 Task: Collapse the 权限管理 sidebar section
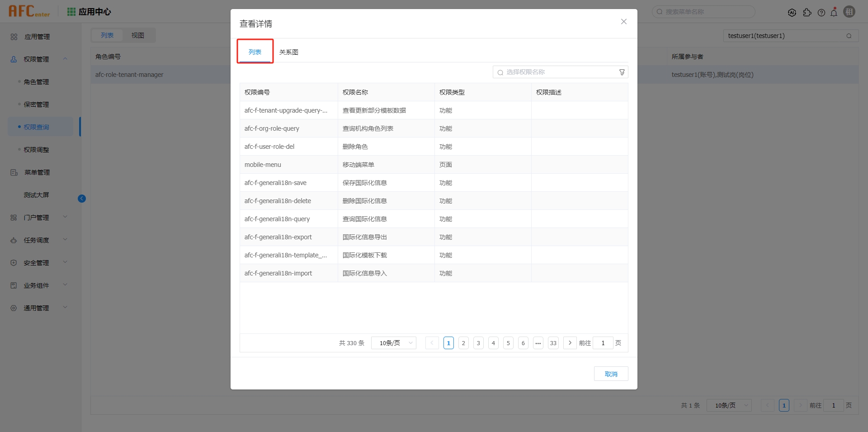(x=65, y=59)
